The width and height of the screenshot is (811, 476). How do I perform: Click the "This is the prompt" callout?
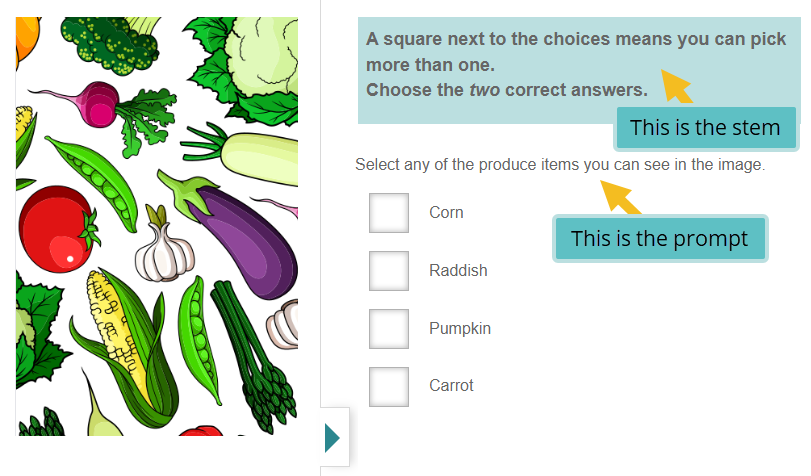point(659,240)
